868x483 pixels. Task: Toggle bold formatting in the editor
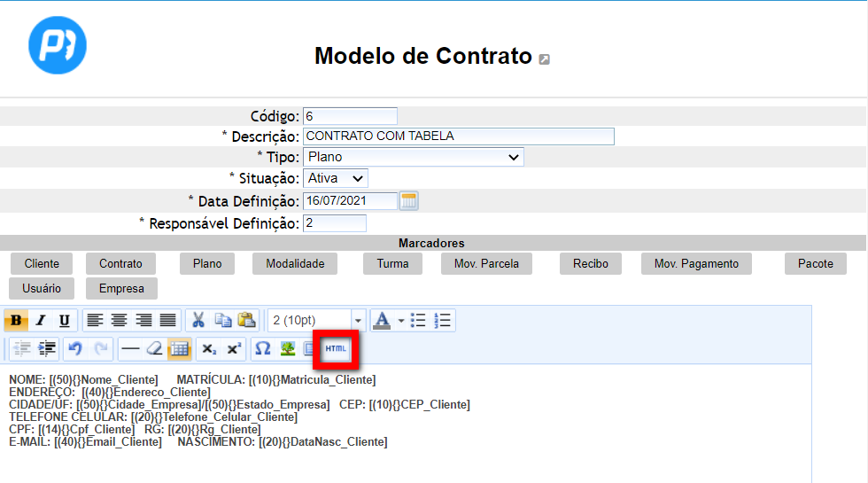click(15, 321)
